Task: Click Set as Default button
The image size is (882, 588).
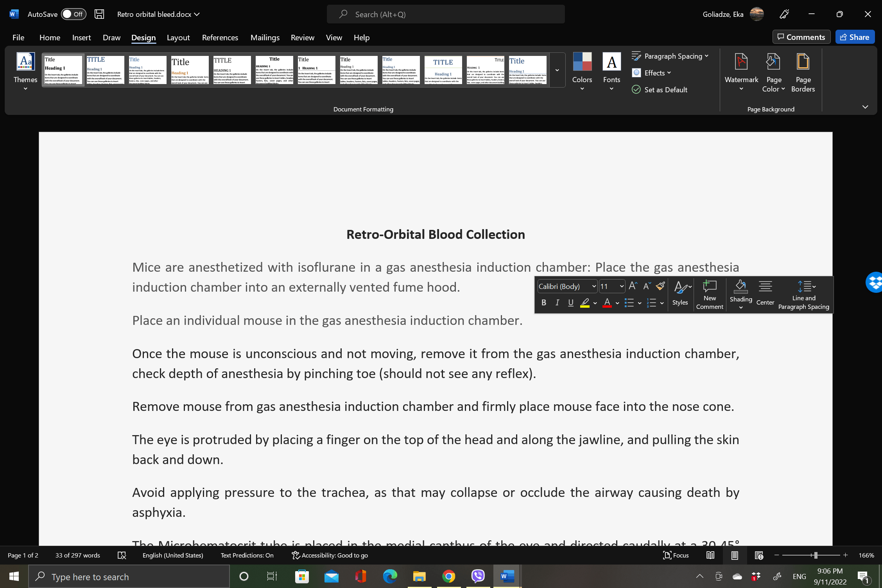Action: (660, 90)
